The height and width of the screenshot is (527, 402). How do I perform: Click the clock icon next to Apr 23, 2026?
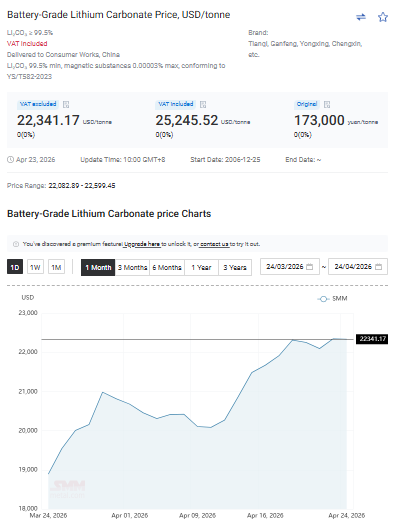tap(10, 160)
